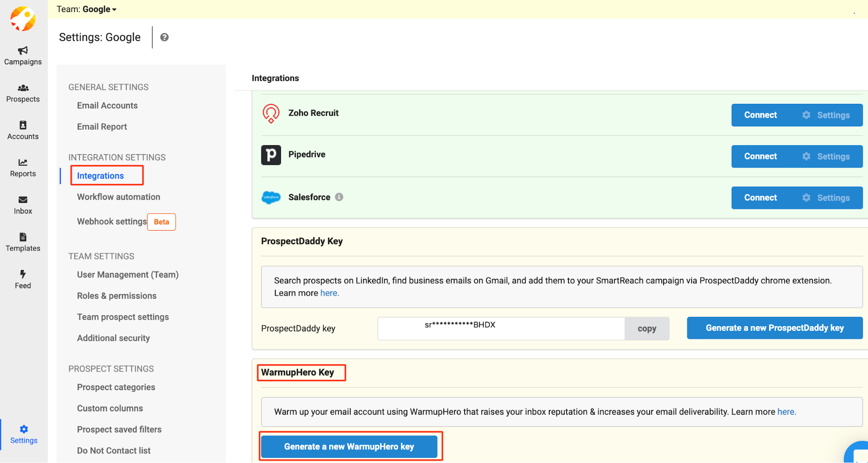Click the Salesforce cloud logo

[x=271, y=198]
